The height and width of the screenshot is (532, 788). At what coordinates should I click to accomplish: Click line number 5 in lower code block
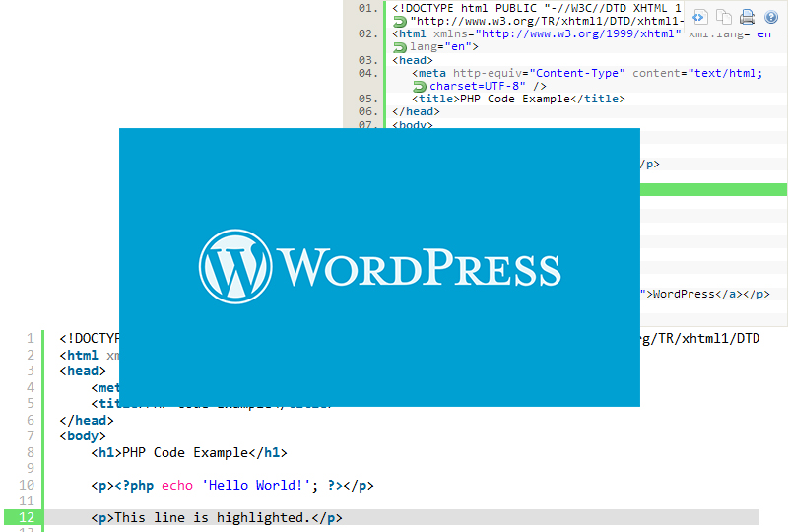click(x=31, y=403)
